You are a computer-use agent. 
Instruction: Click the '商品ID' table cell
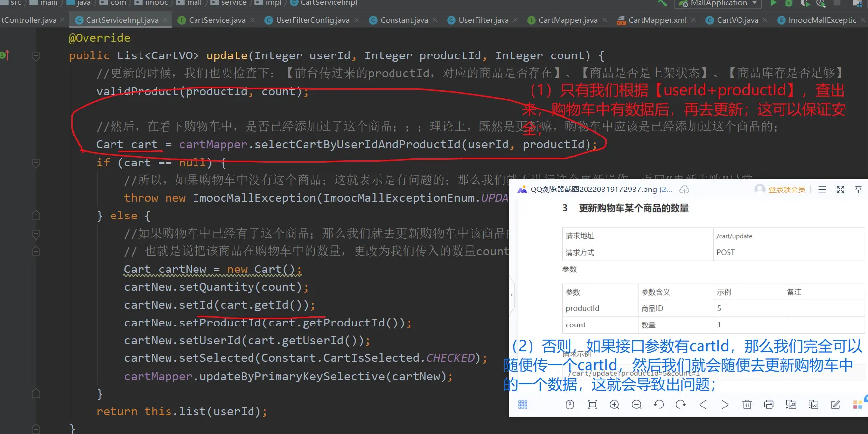tap(675, 308)
